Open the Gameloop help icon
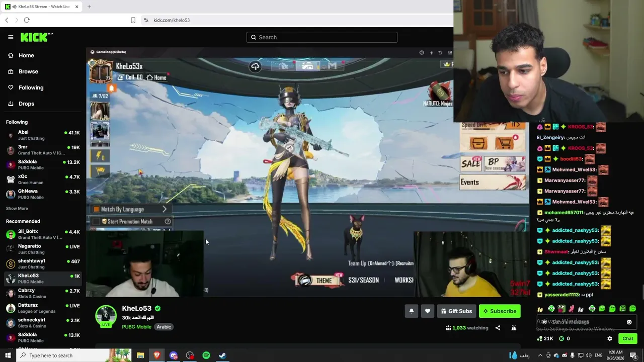The height and width of the screenshot is (362, 644). click(422, 52)
